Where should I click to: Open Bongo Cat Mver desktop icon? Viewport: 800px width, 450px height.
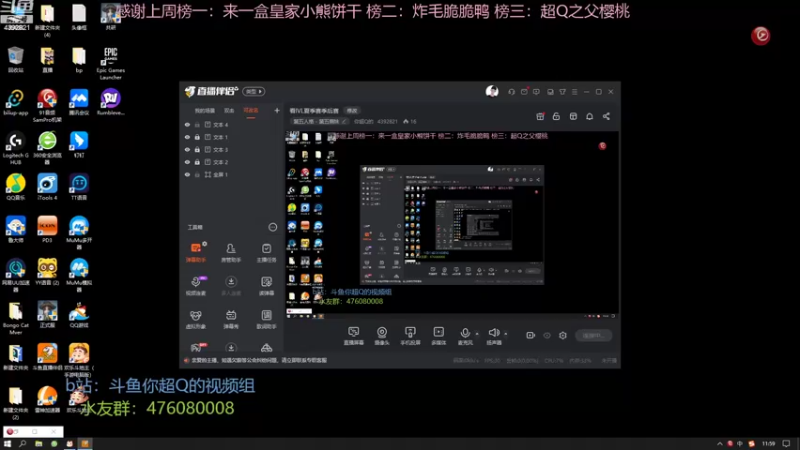(x=15, y=318)
